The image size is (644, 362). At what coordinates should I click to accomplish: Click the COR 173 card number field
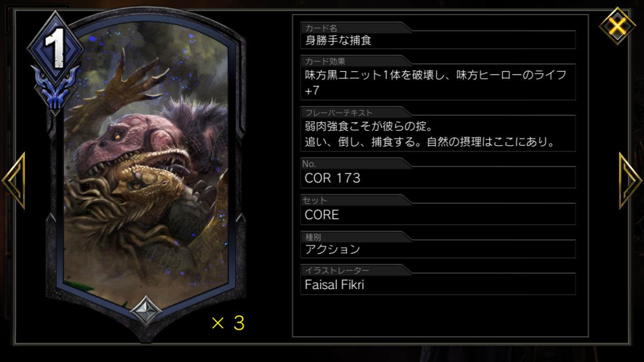[438, 178]
